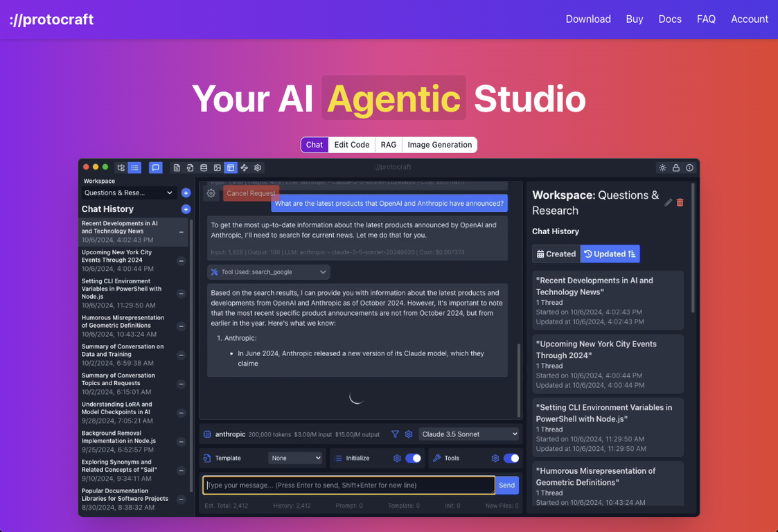Expand the Tool Used: search_google dropdown
This screenshot has height=532, width=778.
268,272
